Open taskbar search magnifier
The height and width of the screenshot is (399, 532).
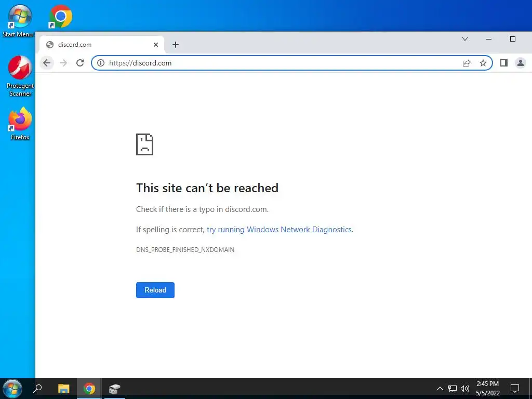[37, 389]
